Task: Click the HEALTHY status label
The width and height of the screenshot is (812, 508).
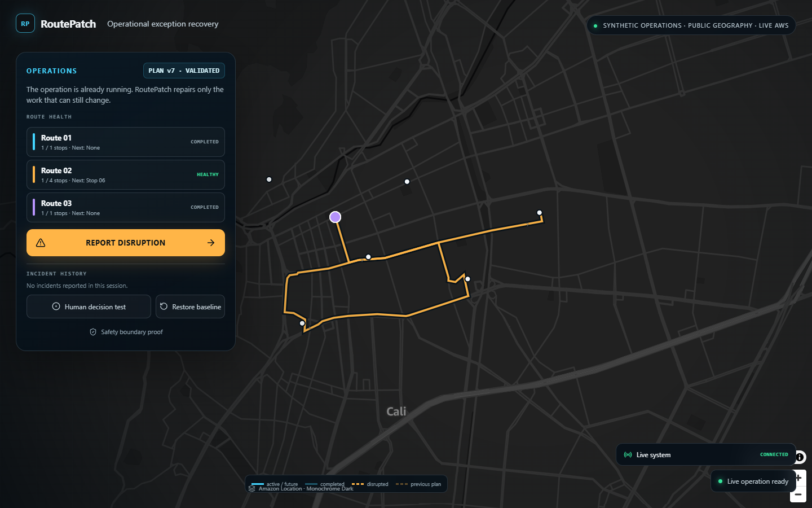Action: tap(208, 174)
